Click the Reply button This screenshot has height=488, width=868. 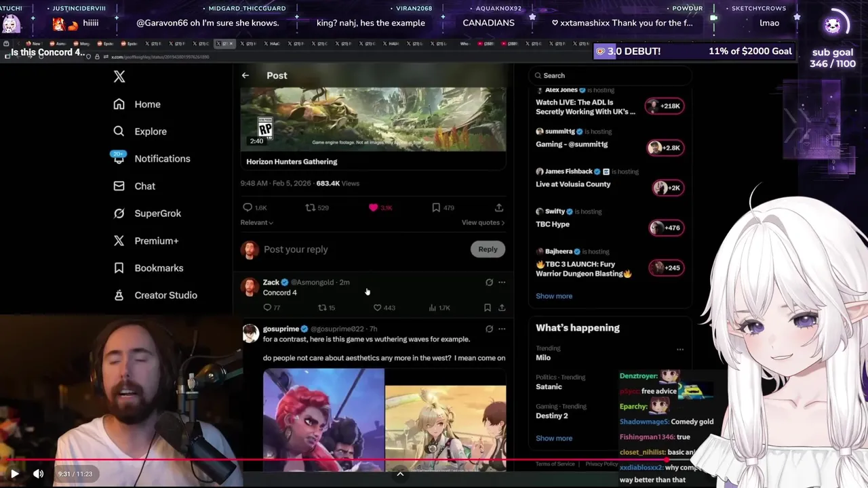tap(488, 249)
